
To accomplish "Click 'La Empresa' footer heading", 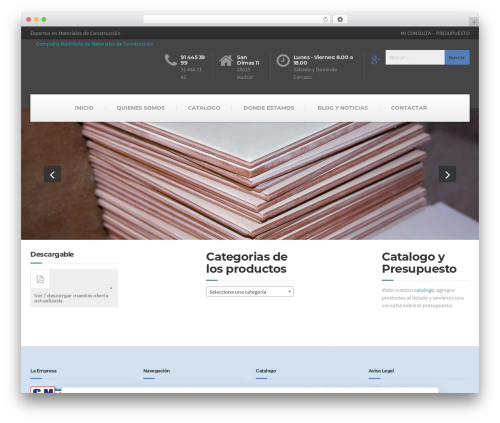I will pyautogui.click(x=43, y=371).
